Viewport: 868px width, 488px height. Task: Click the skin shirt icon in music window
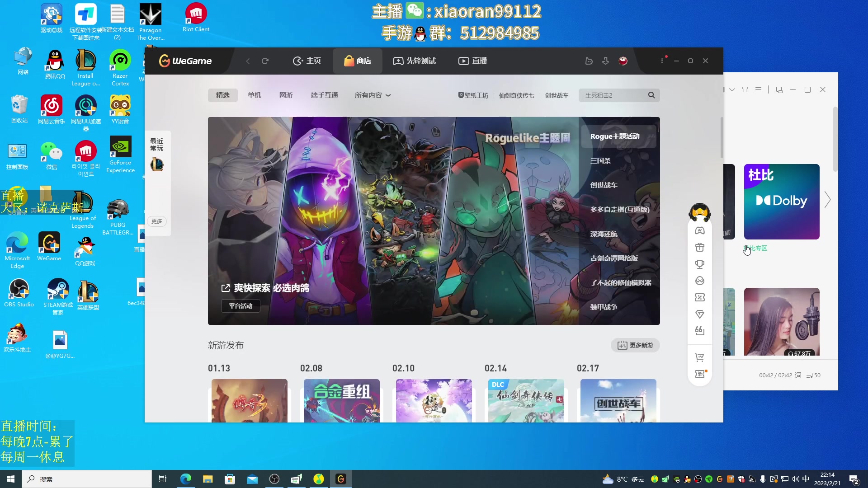tap(745, 89)
